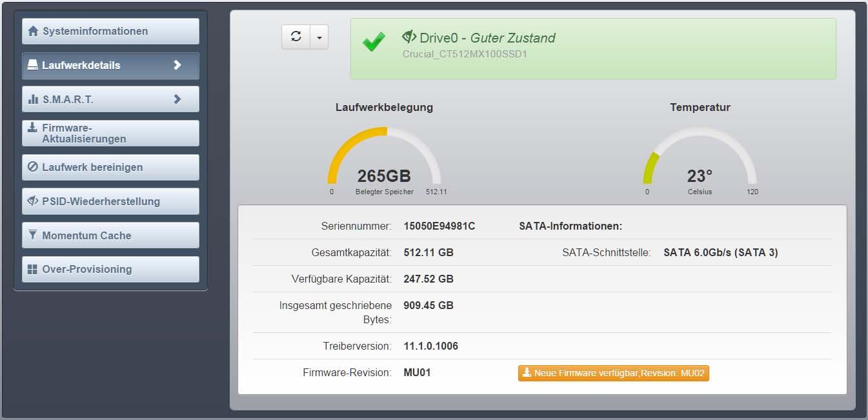The width and height of the screenshot is (868, 420).
Task: Click the Neue Firmware verfügbar MU02 button
Action: click(613, 373)
